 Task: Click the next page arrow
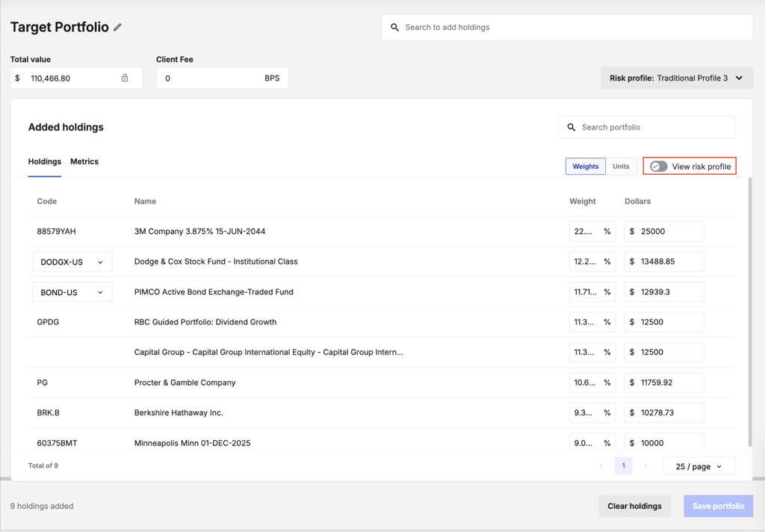(x=645, y=466)
